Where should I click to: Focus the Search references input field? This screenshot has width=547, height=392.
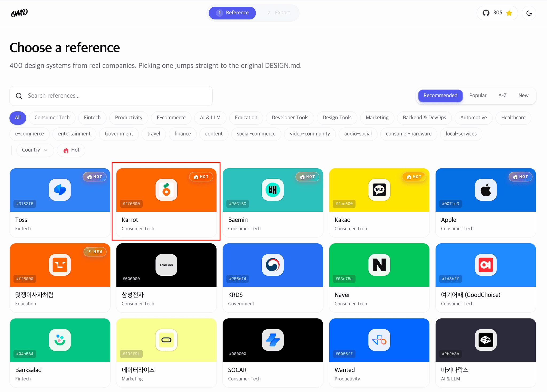click(x=111, y=96)
